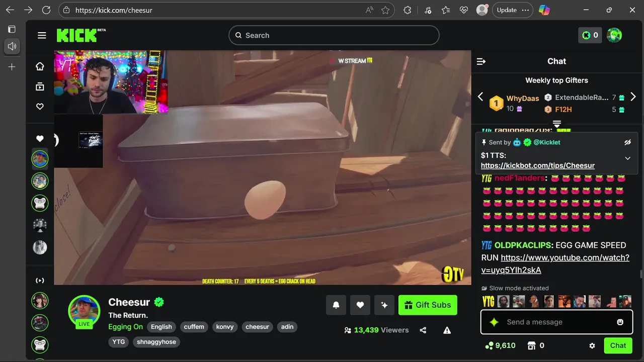
Task: Expand the pinned message chevron
Action: click(627, 158)
